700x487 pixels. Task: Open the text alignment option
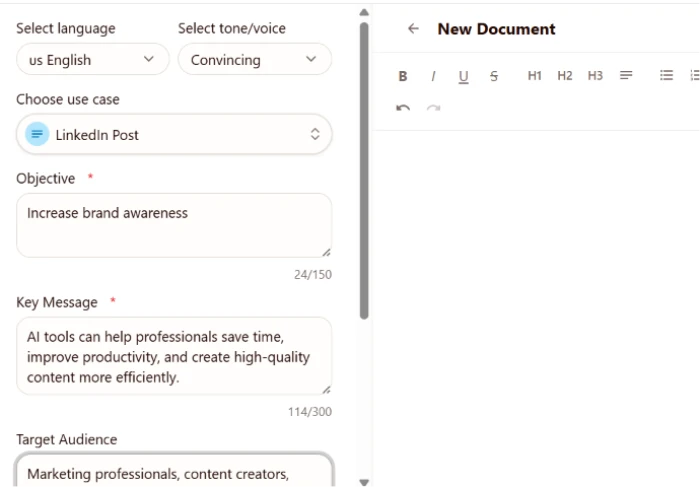(x=626, y=75)
